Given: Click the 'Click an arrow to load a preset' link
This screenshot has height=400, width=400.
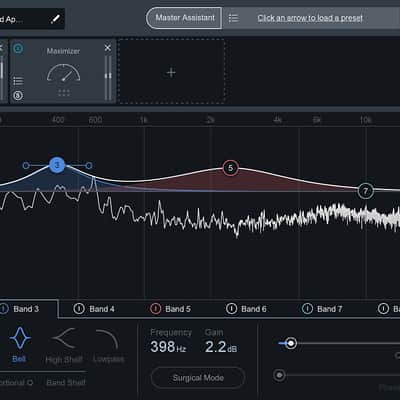Looking at the screenshot, I should (310, 18).
